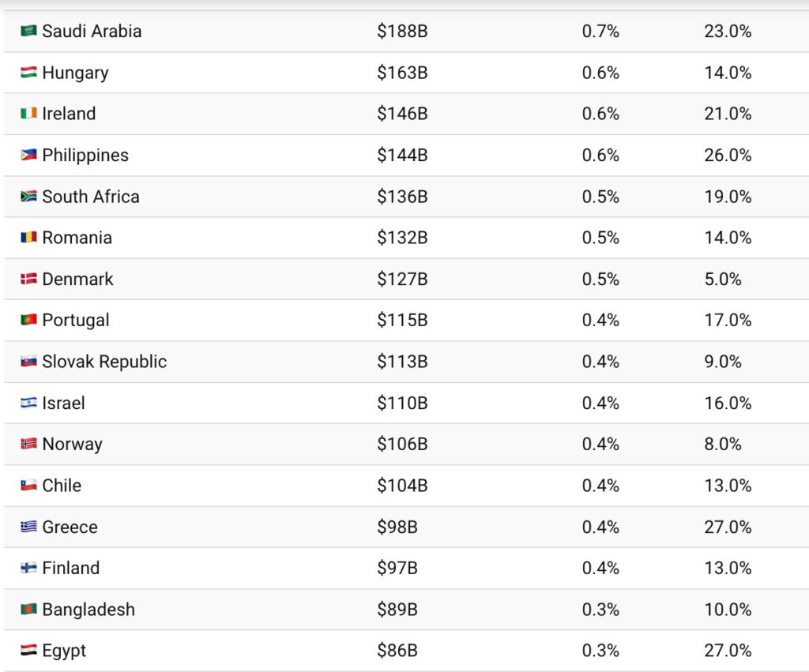
Task: Click the Philippines flag icon
Action: point(28,156)
